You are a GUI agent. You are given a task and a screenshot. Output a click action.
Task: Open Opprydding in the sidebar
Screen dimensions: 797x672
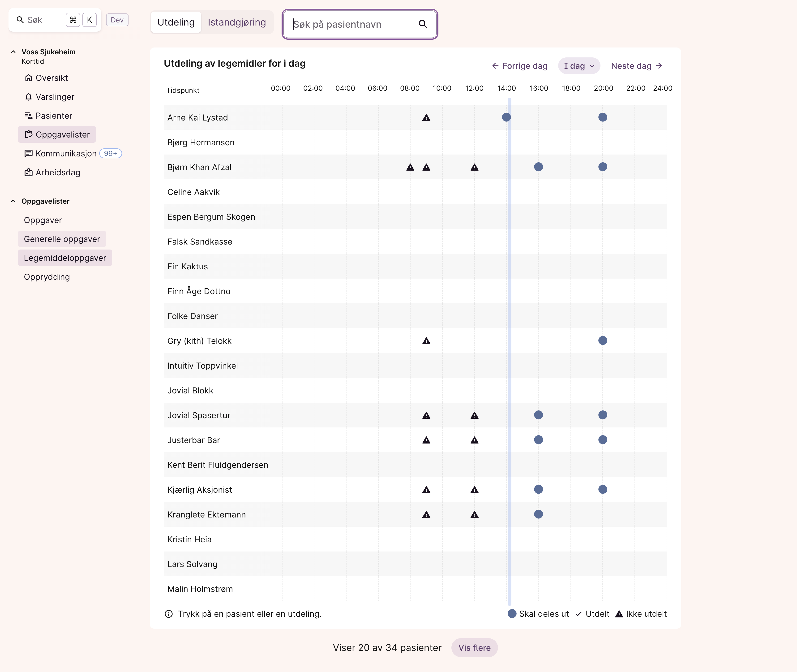coord(47,277)
